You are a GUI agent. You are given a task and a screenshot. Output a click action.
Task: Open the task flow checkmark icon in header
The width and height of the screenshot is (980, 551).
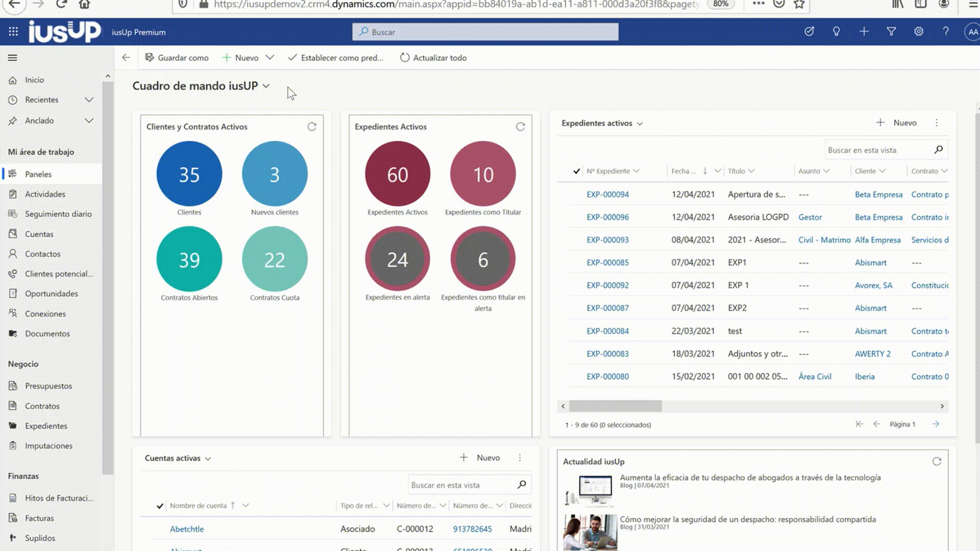click(x=809, y=32)
